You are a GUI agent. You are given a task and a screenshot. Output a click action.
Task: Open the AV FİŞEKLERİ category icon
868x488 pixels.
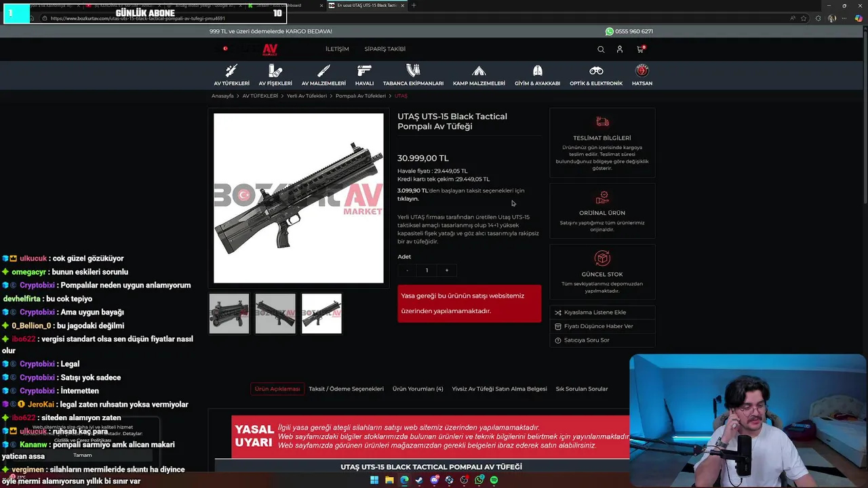pyautogui.click(x=275, y=70)
